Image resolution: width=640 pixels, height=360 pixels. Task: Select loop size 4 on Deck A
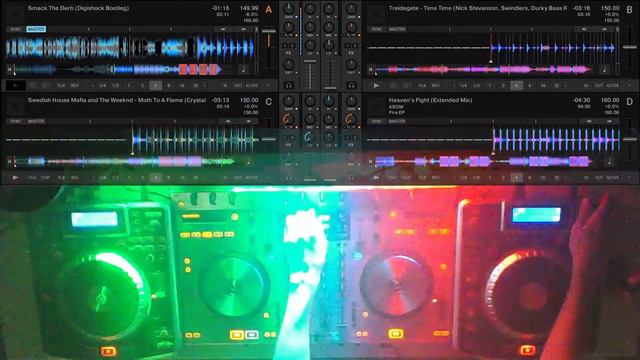click(x=156, y=86)
